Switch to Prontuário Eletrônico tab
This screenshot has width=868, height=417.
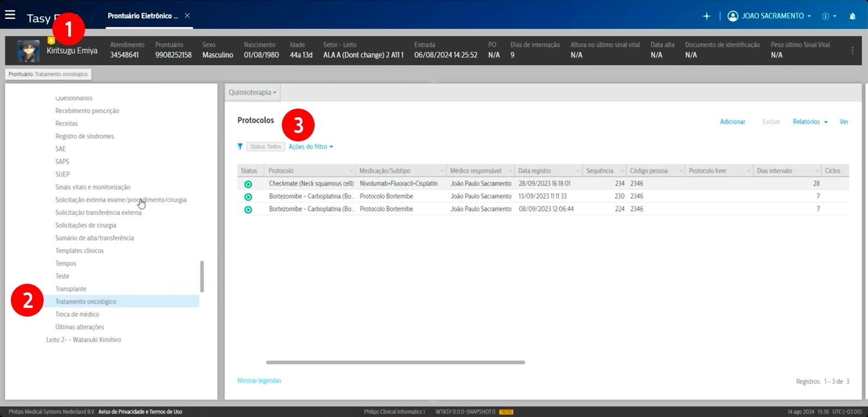pos(143,16)
